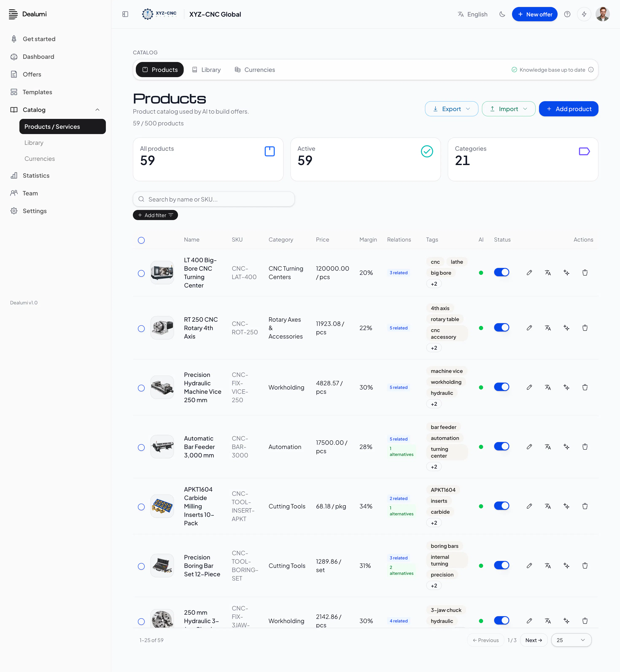Click the Add product button
This screenshot has width=620, height=672.
click(568, 109)
